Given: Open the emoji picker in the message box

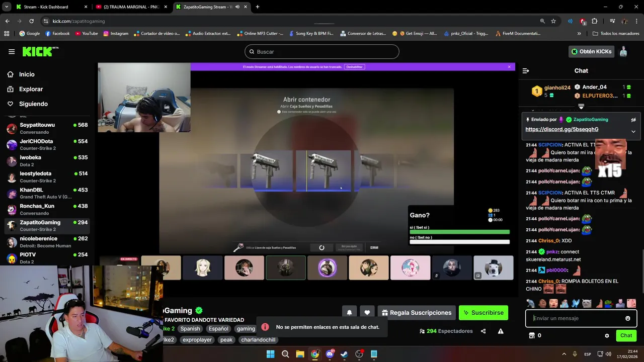Looking at the screenshot, I should 627,318.
